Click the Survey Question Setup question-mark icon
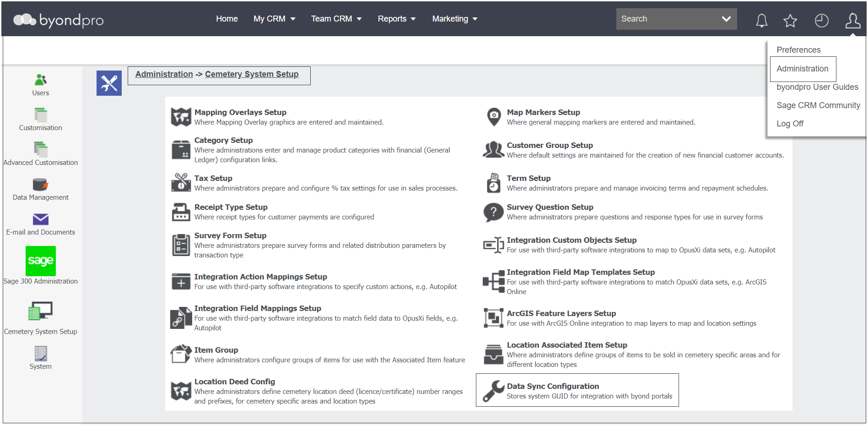The height and width of the screenshot is (426, 868). click(x=493, y=213)
